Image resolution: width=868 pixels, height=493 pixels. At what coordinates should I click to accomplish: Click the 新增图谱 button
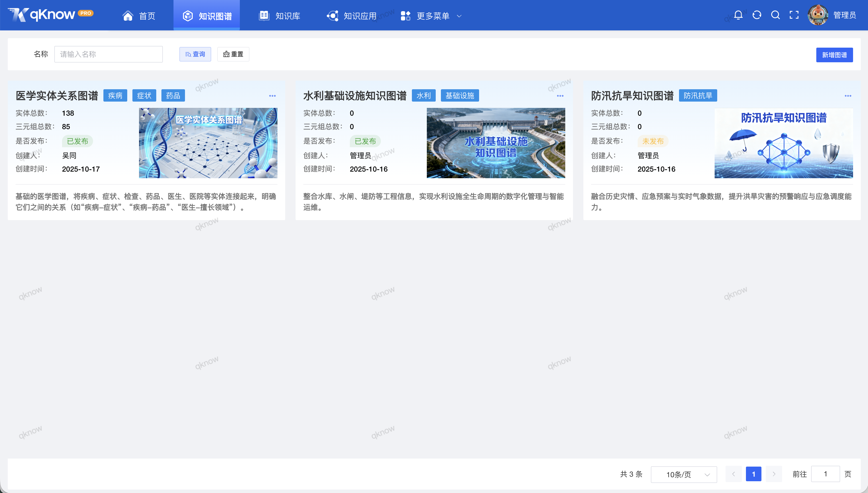(834, 55)
